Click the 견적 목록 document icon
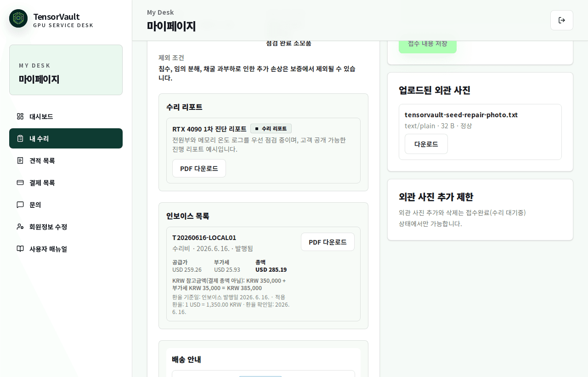This screenshot has width=588, height=377. click(x=20, y=160)
